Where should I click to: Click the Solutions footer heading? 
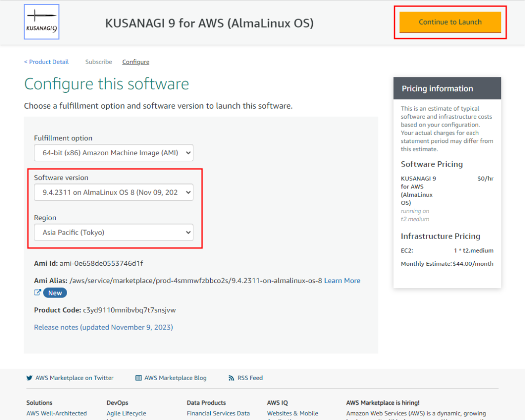pyautogui.click(x=39, y=403)
